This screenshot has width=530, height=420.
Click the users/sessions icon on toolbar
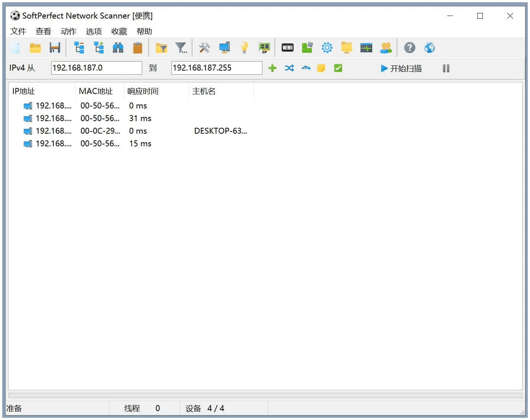tap(386, 48)
